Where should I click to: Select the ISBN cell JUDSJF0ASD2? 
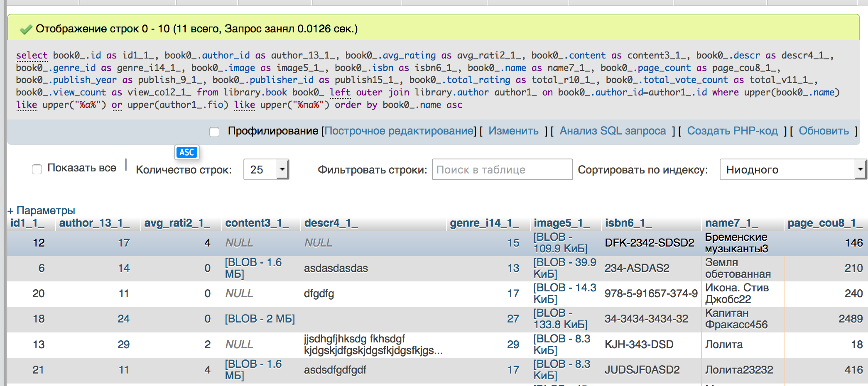[642, 370]
